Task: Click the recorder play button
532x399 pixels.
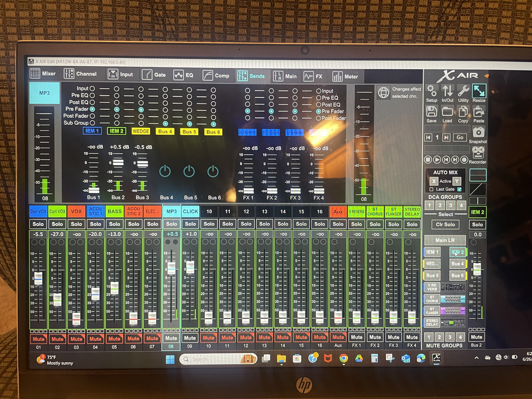Action: point(437,159)
